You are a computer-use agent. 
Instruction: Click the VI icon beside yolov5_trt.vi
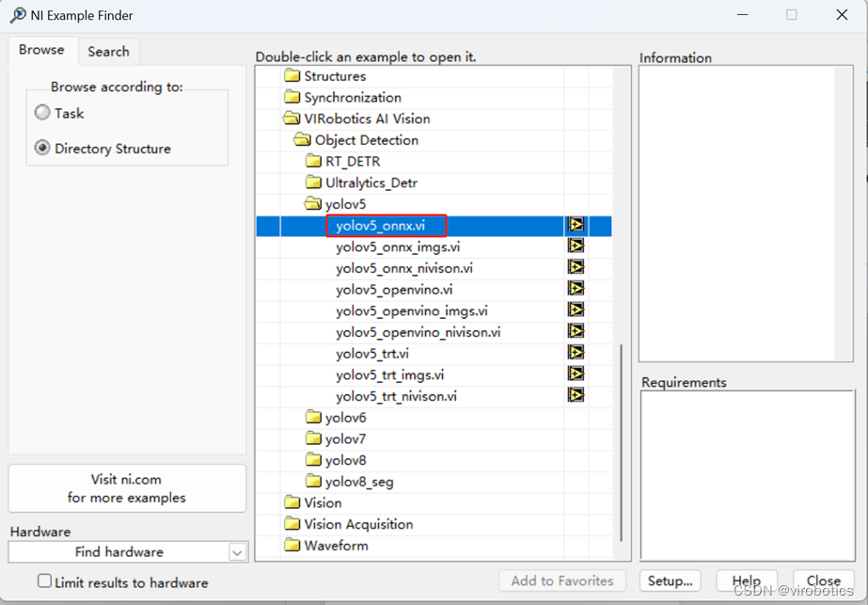pyautogui.click(x=576, y=352)
